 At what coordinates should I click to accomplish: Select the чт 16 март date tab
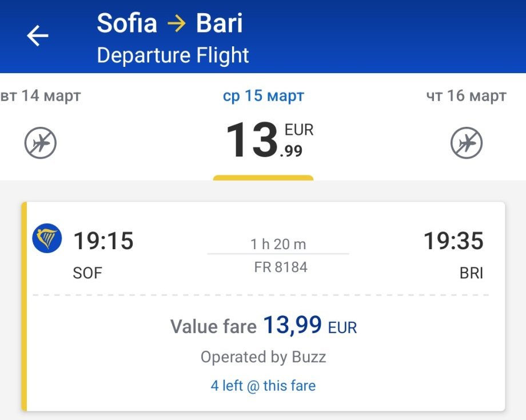click(x=466, y=96)
